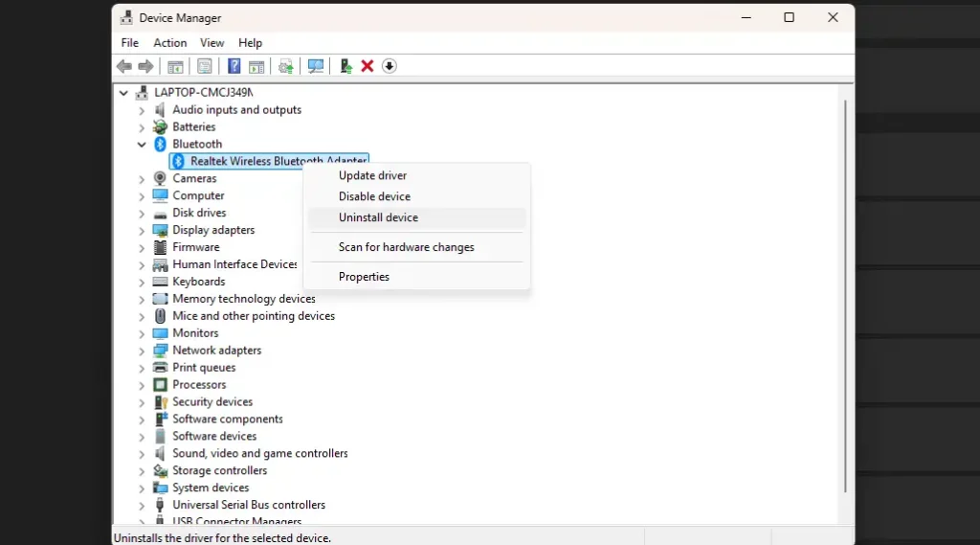Click the Processors category icon
This screenshot has height=545, width=980.
160,385
